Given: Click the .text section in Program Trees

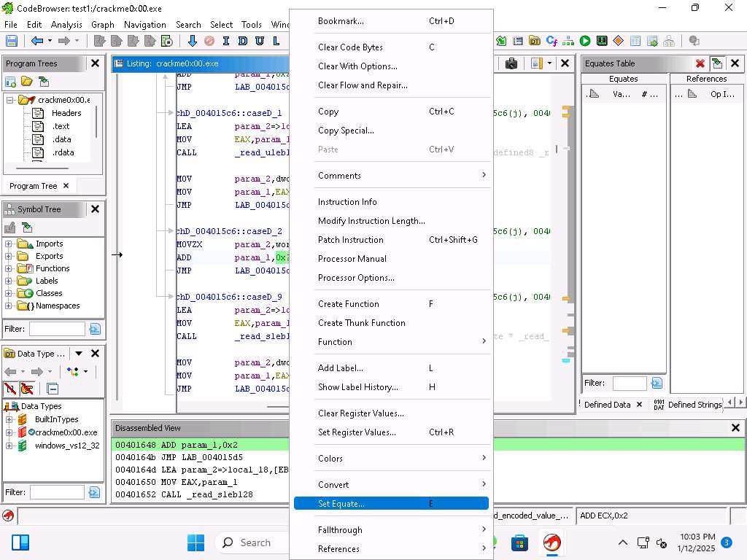Looking at the screenshot, I should (x=61, y=126).
